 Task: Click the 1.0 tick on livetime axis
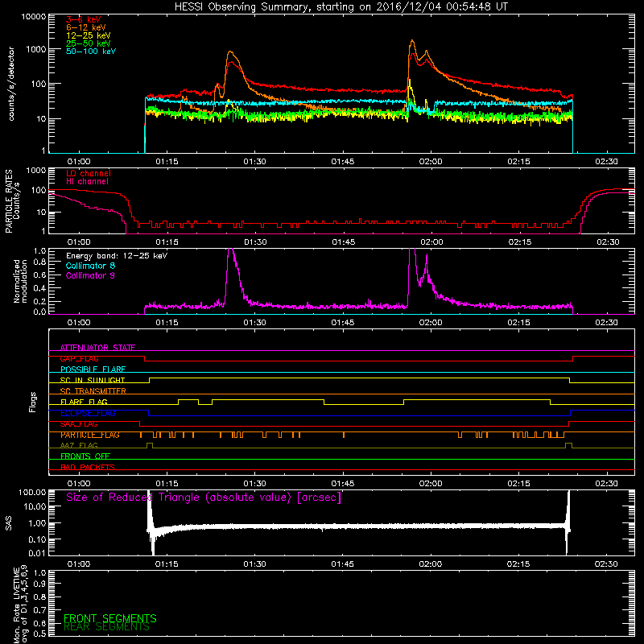tap(40, 572)
